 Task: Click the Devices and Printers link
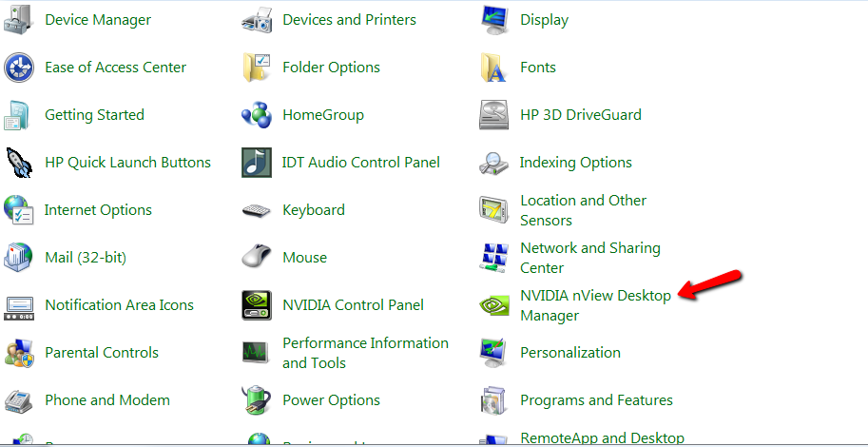coord(349,20)
